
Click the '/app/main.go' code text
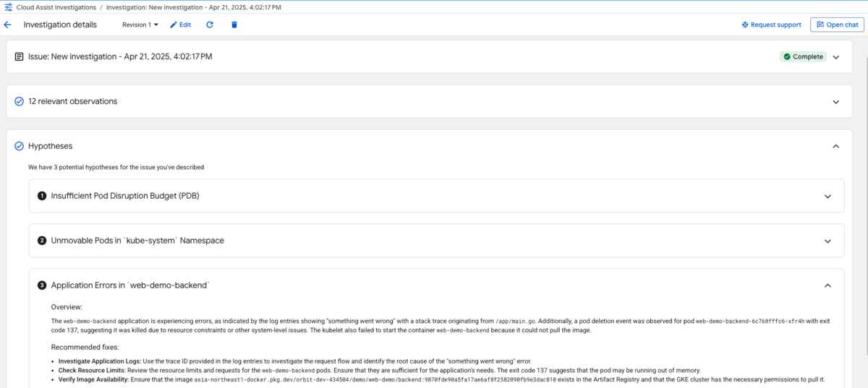coord(517,321)
